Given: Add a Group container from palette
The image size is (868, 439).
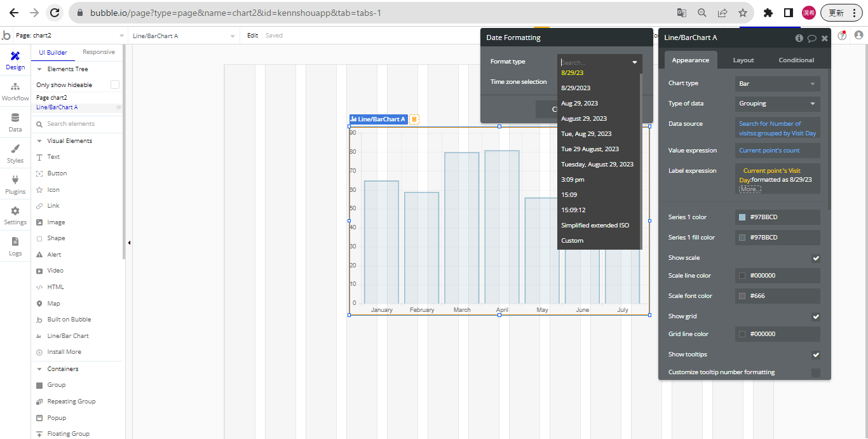Looking at the screenshot, I should (x=56, y=385).
